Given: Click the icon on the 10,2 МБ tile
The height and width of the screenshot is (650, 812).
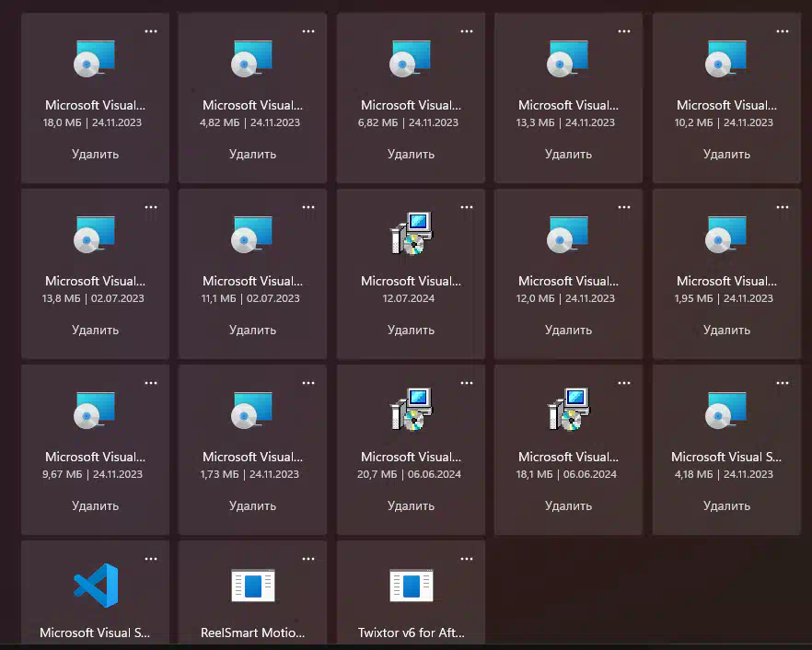Looking at the screenshot, I should 726,59.
